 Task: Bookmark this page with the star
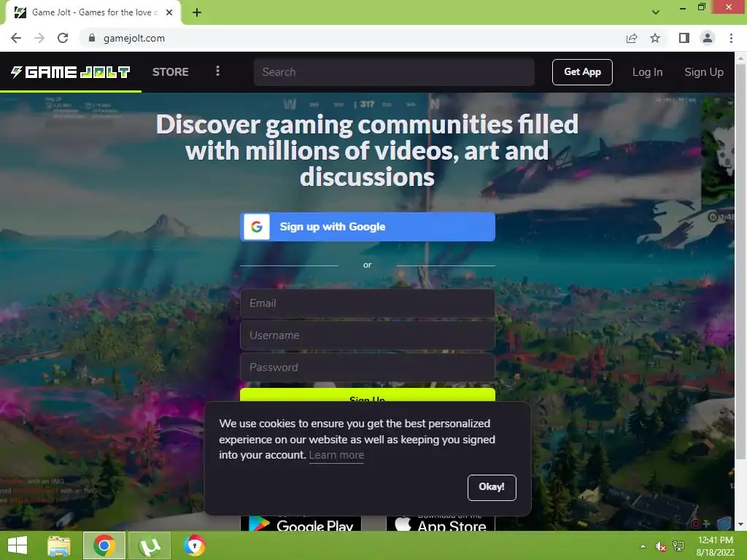655,38
